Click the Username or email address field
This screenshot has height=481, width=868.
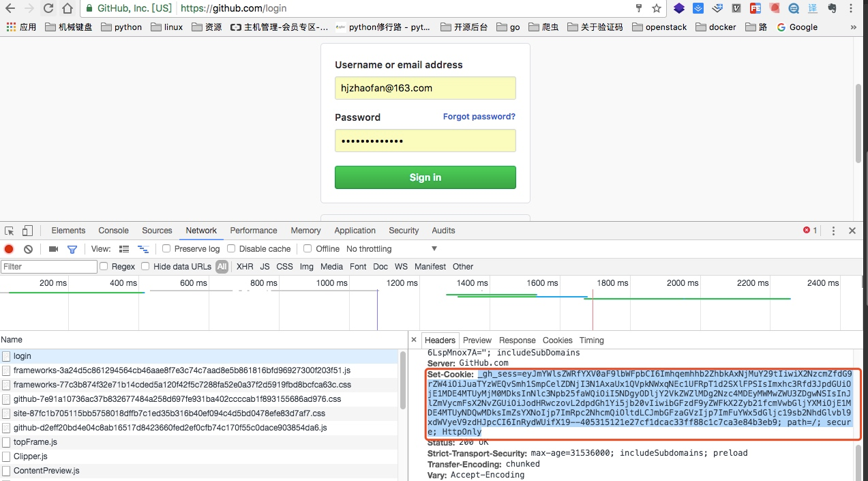(x=425, y=88)
